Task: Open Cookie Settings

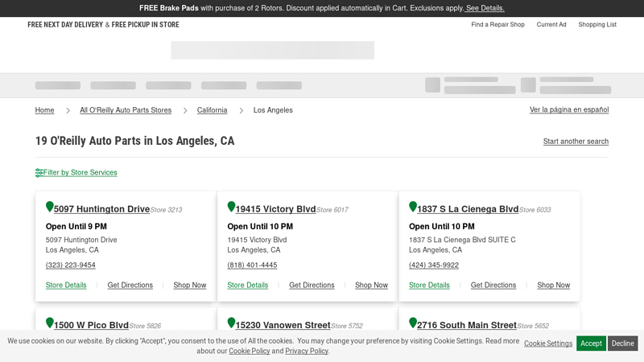Action: point(548,343)
